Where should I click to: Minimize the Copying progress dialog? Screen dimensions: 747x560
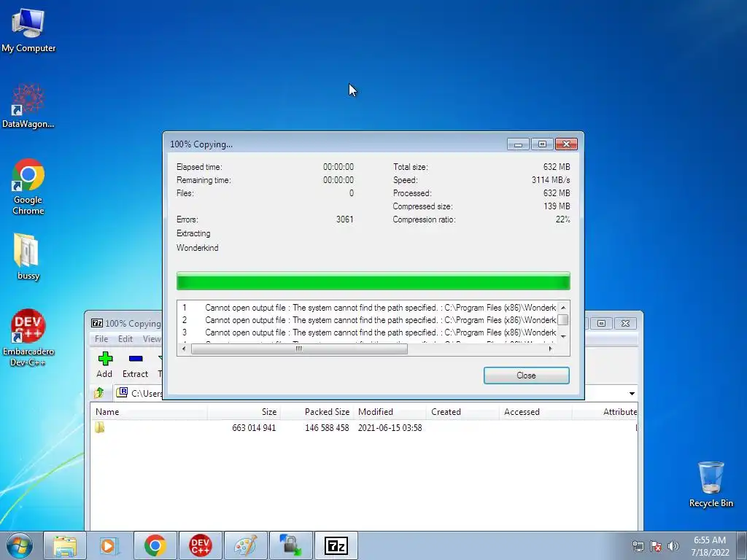click(518, 144)
